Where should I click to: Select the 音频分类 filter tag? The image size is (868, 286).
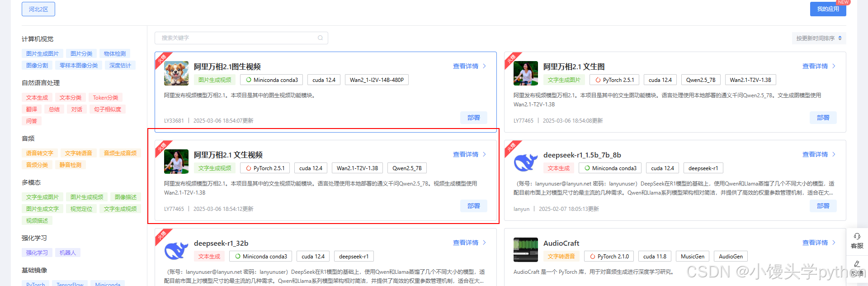[x=37, y=165]
